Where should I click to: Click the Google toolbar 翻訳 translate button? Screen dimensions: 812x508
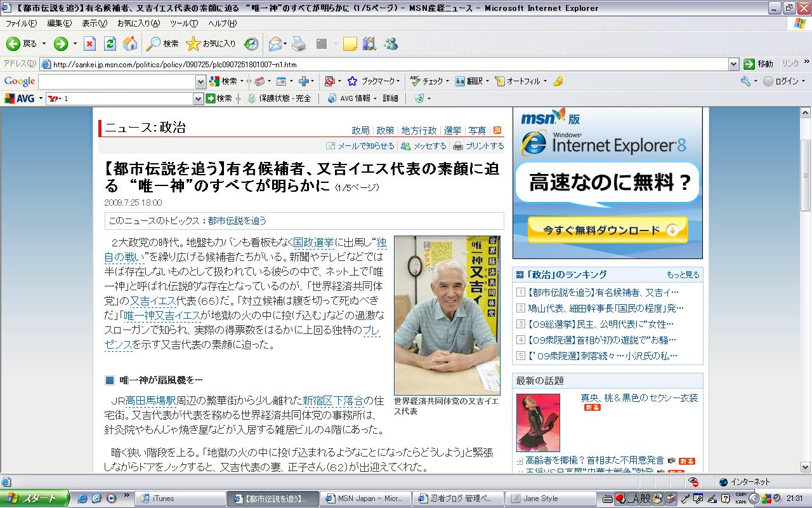(x=468, y=81)
